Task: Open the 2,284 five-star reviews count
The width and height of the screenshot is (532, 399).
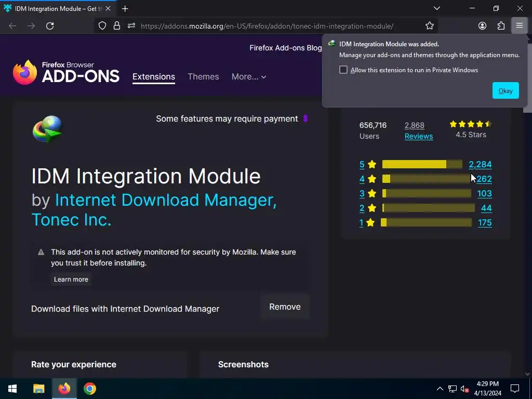Action: pyautogui.click(x=480, y=164)
